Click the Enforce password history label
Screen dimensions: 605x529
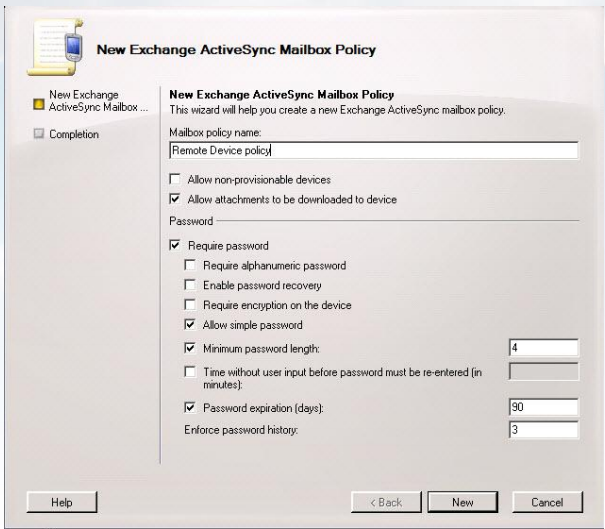pos(241,430)
